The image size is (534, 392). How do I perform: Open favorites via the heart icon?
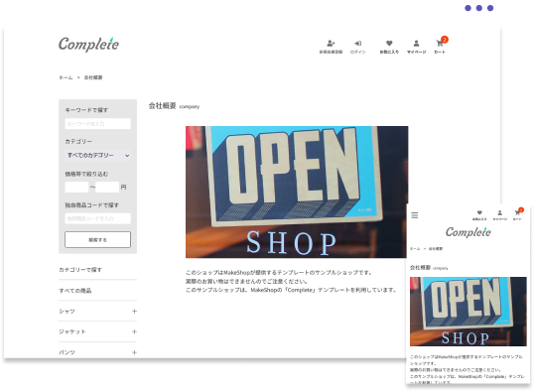point(389,44)
